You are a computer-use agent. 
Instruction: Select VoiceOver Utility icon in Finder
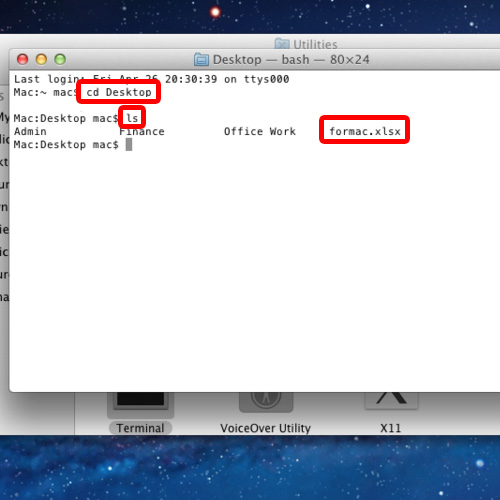click(266, 402)
